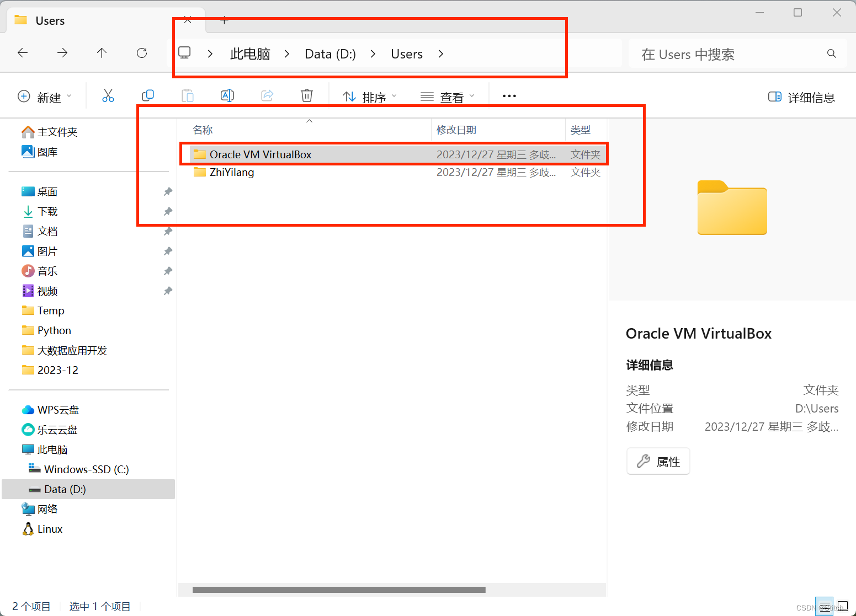Open 属性 properties button

coord(658,461)
